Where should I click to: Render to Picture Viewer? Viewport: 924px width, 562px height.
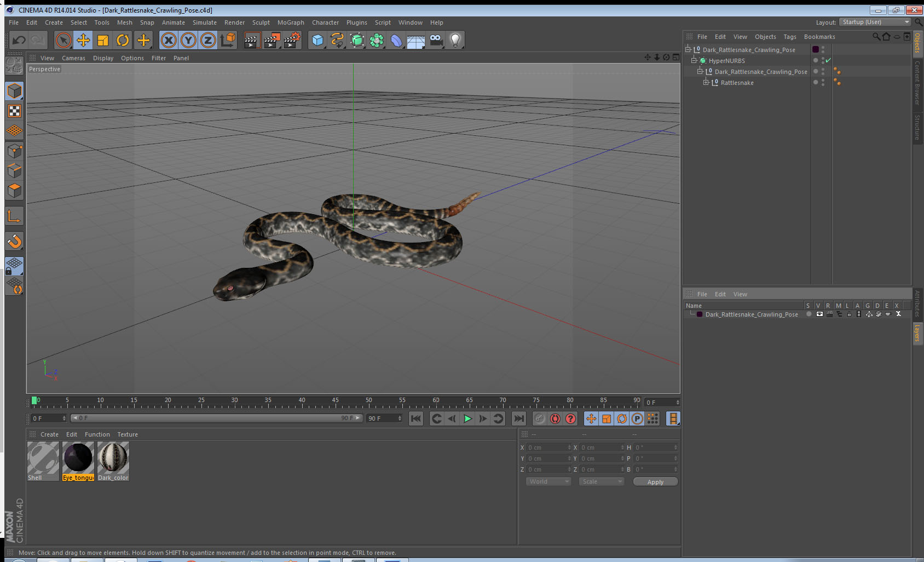tap(272, 40)
